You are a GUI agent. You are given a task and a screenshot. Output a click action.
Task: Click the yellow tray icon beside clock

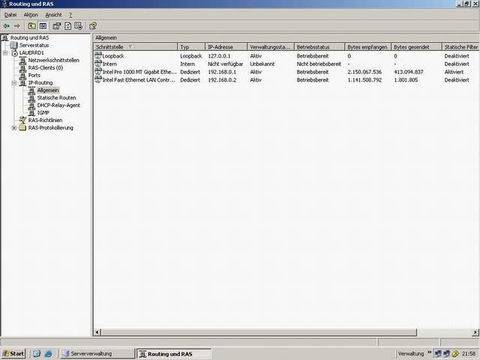coord(455,354)
